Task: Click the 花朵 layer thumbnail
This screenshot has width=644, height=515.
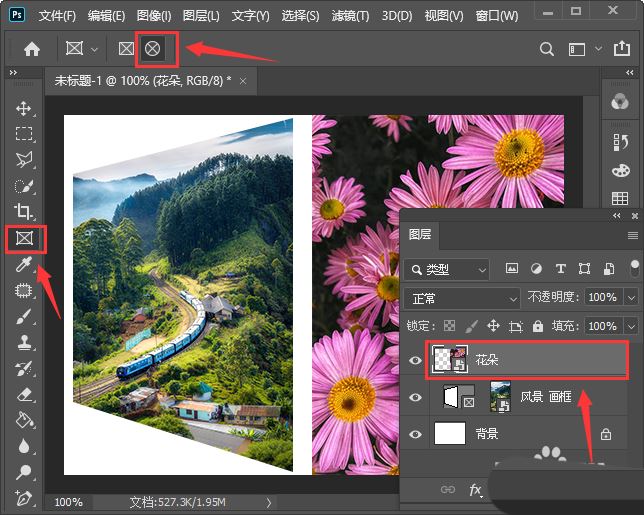Action: tap(450, 359)
